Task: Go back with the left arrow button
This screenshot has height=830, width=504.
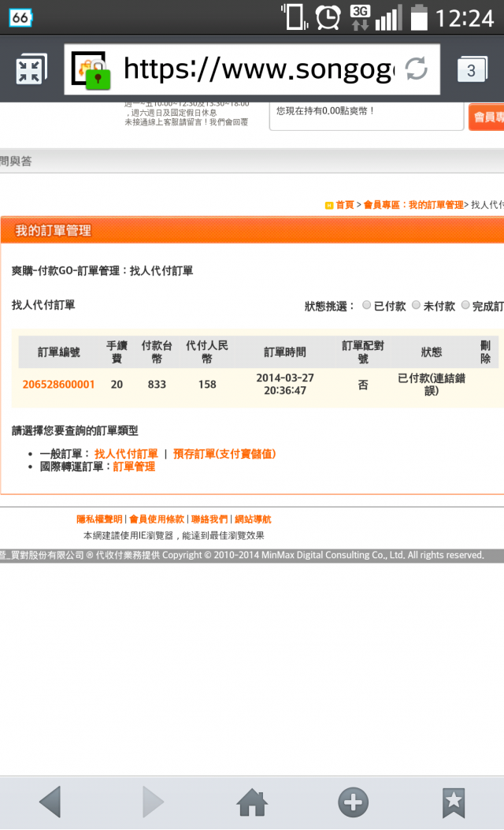Action: click(x=50, y=802)
